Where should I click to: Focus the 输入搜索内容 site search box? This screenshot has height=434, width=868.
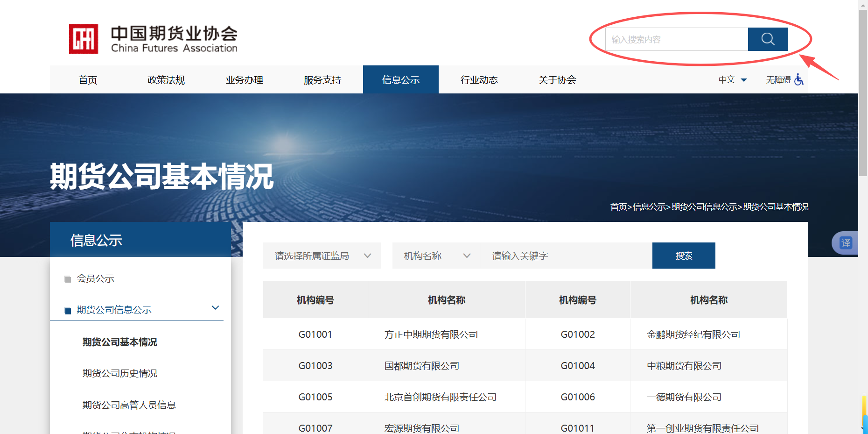(677, 39)
